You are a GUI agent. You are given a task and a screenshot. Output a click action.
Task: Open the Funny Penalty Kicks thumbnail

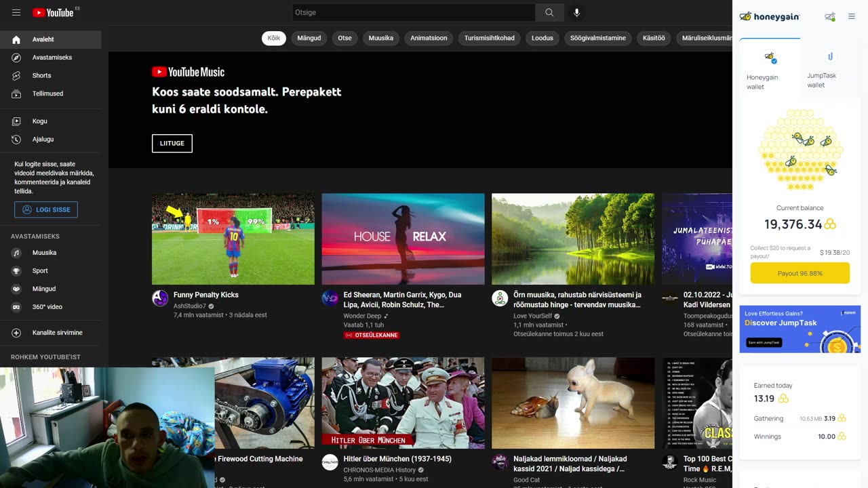pyautogui.click(x=233, y=239)
